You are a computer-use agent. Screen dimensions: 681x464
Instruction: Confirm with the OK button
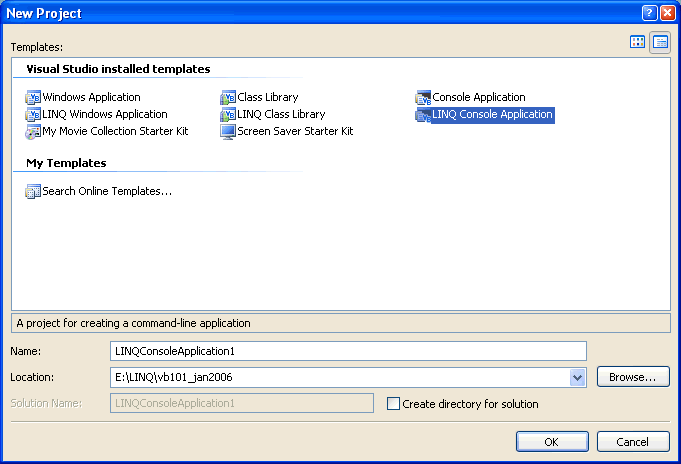point(552,442)
